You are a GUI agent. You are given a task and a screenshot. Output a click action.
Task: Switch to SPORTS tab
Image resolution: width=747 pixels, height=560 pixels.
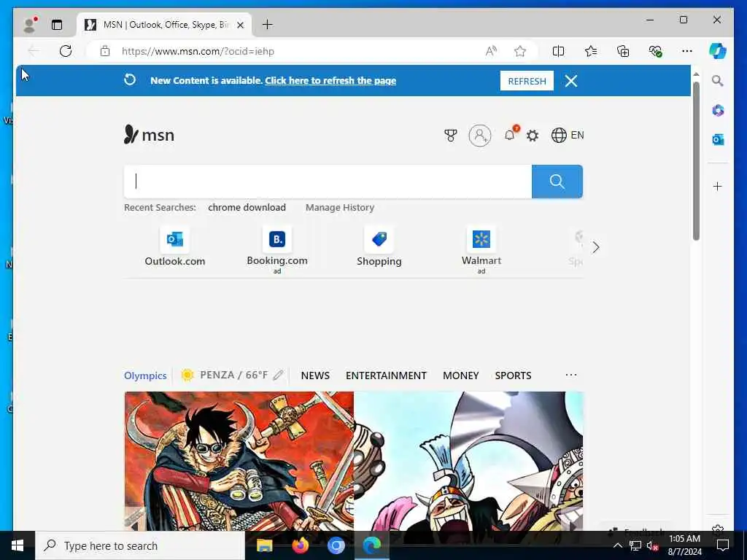(x=513, y=376)
